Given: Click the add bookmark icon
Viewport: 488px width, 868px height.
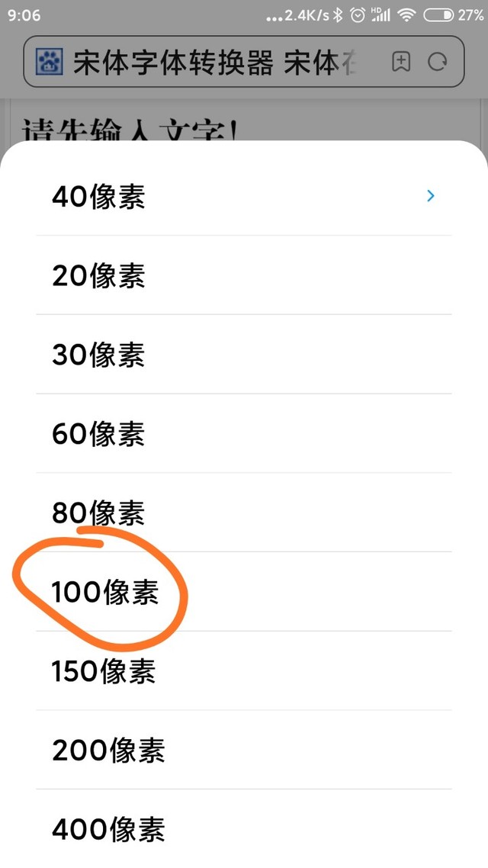Looking at the screenshot, I should click(x=401, y=63).
